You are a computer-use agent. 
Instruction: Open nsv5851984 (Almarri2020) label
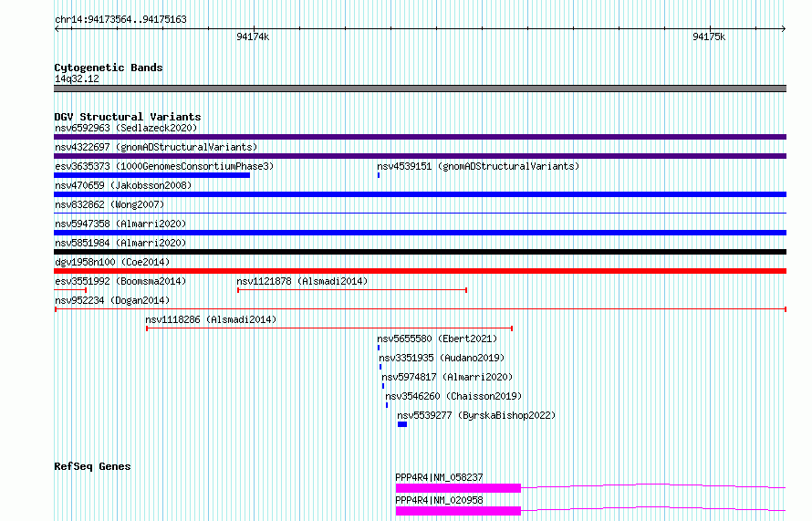click(x=120, y=243)
